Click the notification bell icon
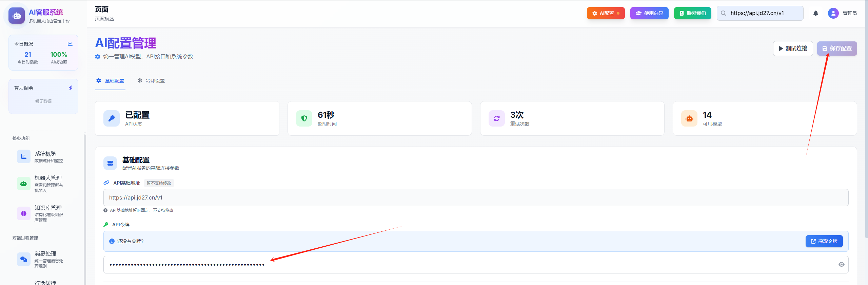 tap(816, 13)
